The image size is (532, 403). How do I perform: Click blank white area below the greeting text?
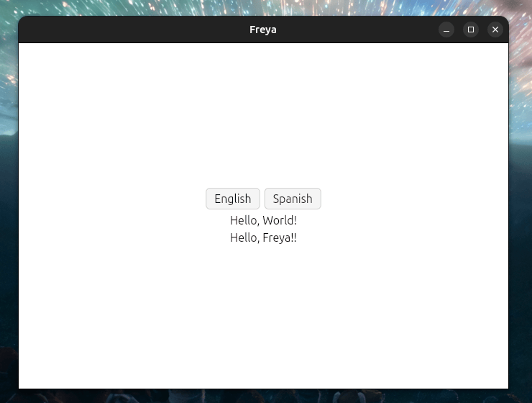pos(263,317)
